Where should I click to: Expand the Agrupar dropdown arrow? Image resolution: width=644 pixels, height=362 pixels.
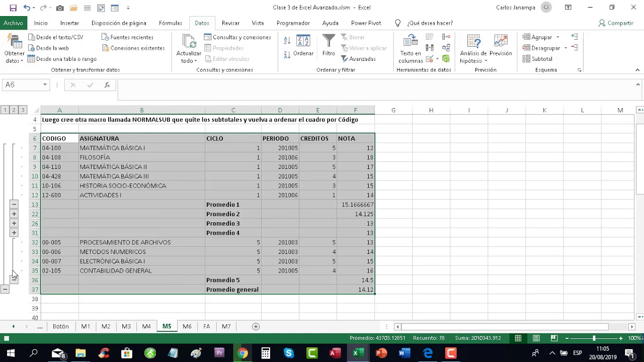(x=557, y=37)
